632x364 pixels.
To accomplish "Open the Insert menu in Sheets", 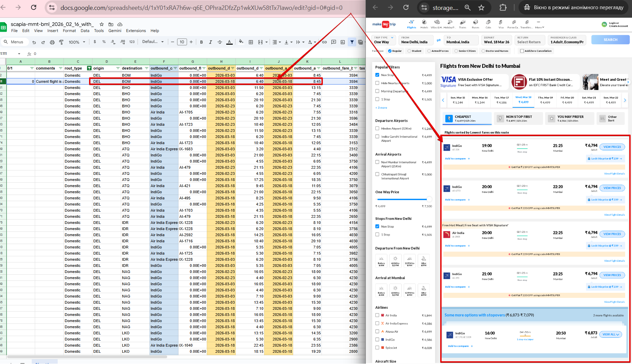I will [53, 31].
